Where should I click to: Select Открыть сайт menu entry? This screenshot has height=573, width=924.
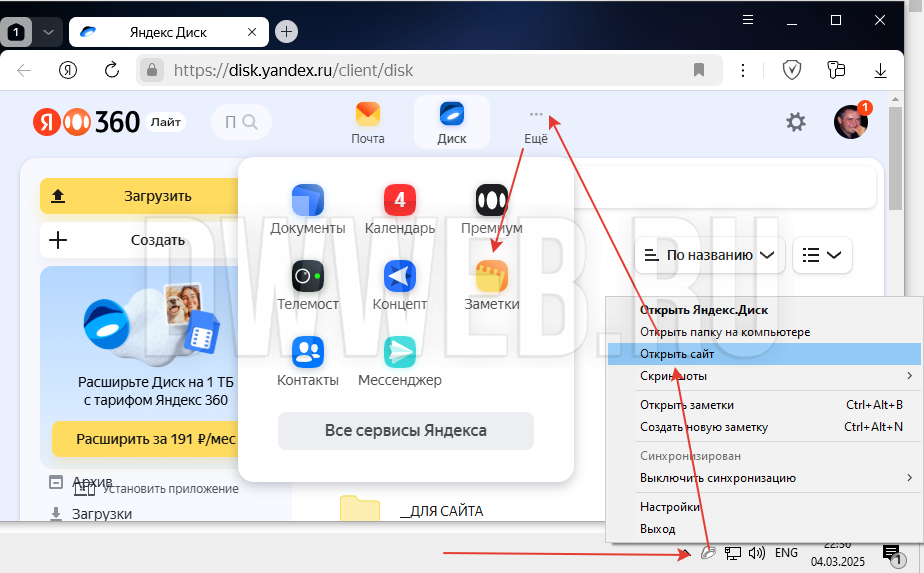pyautogui.click(x=765, y=354)
